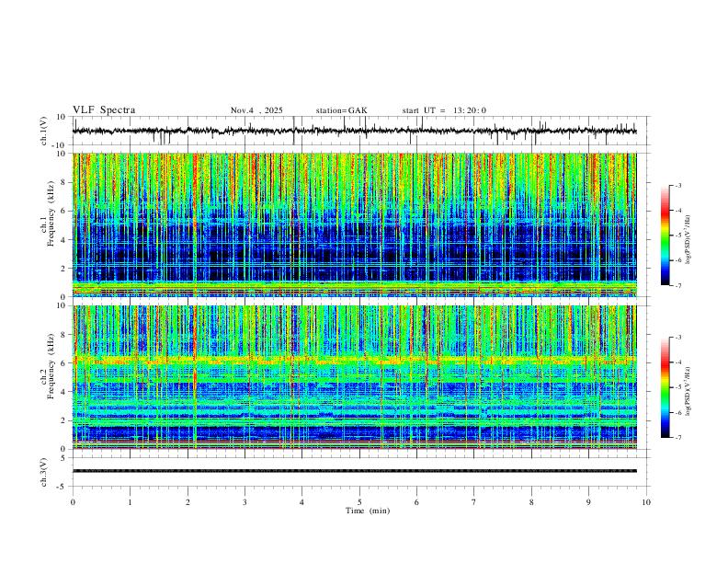Click the ch.1 'Frequency (kHz)' axis label
Screen dimensions: 728x563
tap(51, 213)
